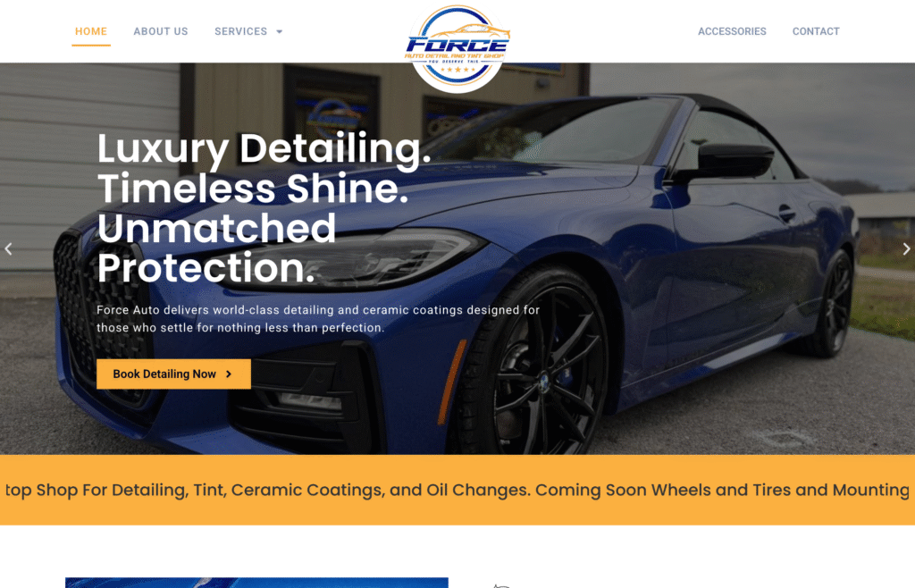Open the Services menu
This screenshot has height=588, width=915.
tap(240, 31)
